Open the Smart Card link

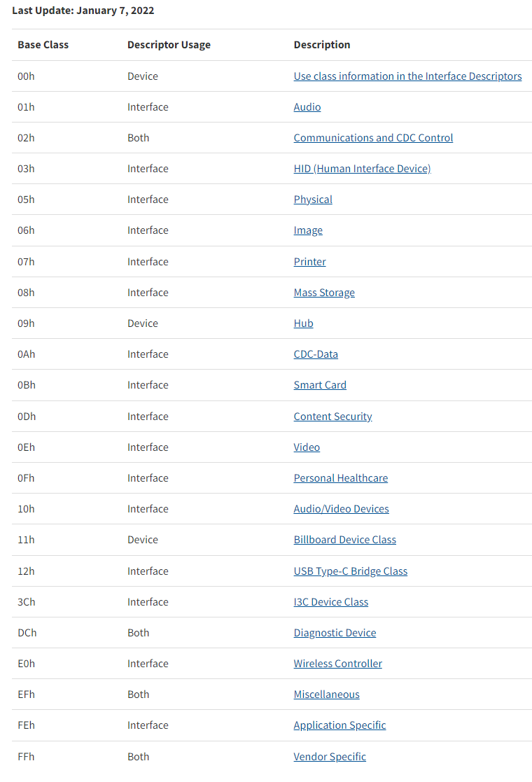(320, 385)
